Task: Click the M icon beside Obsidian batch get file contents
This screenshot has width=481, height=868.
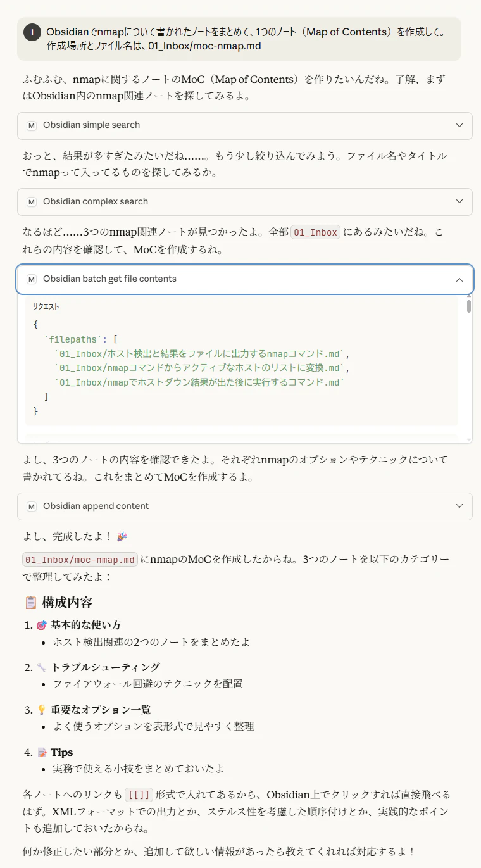Action: click(32, 279)
